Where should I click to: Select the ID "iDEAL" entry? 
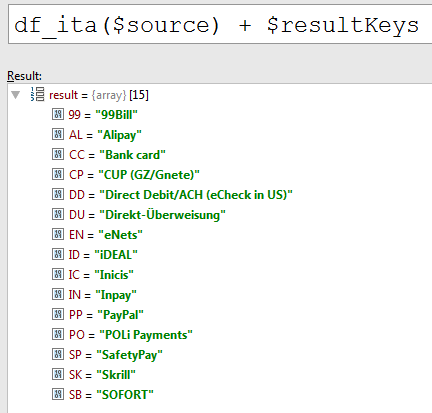pyautogui.click(x=103, y=255)
